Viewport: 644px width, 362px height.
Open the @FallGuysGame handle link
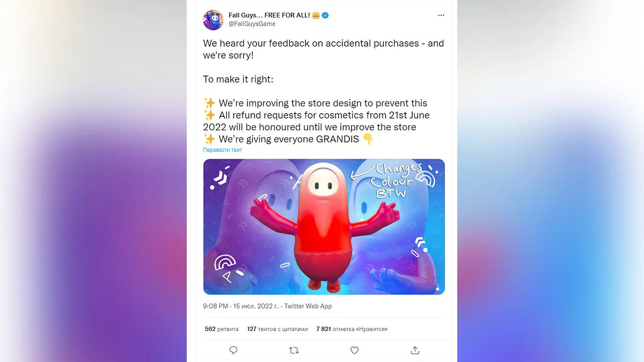click(x=252, y=24)
